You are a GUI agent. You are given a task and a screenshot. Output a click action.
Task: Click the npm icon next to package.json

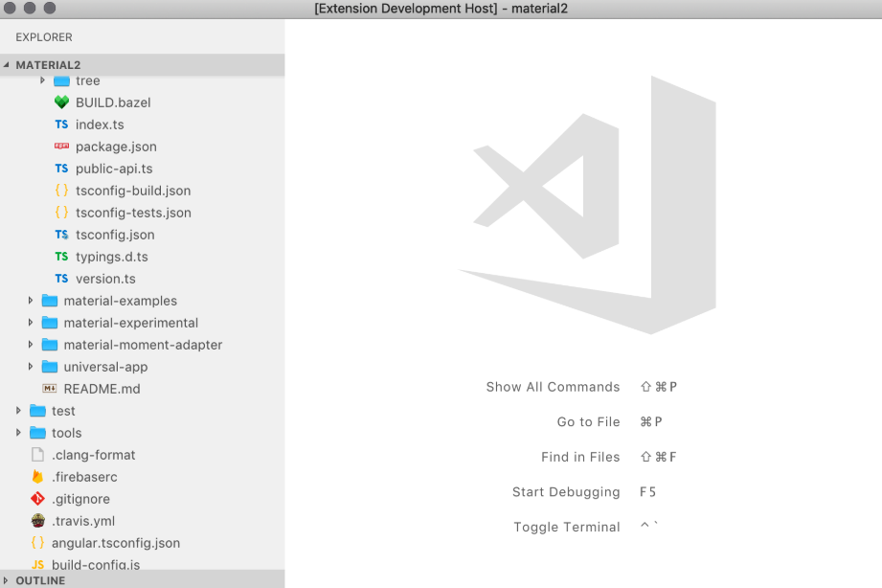pos(60,147)
